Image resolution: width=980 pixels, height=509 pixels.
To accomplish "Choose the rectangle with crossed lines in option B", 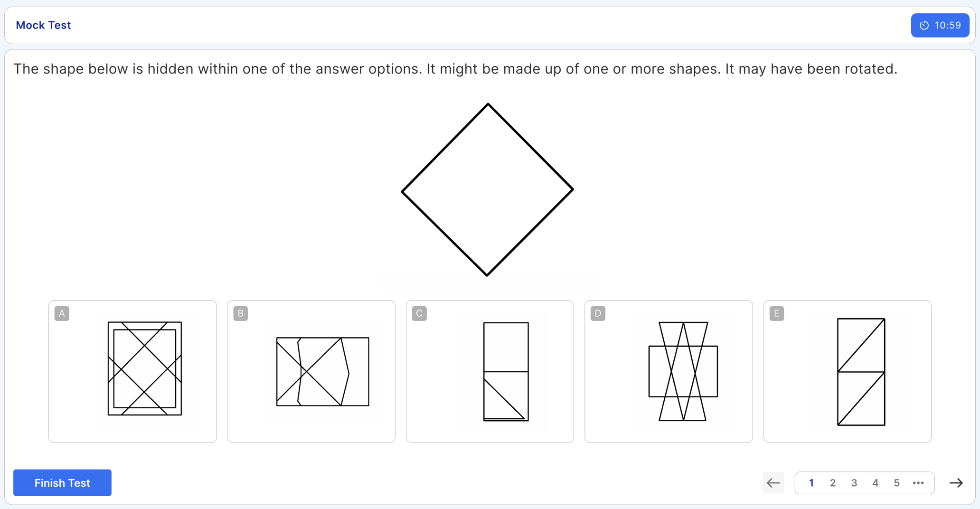I will (323, 372).
